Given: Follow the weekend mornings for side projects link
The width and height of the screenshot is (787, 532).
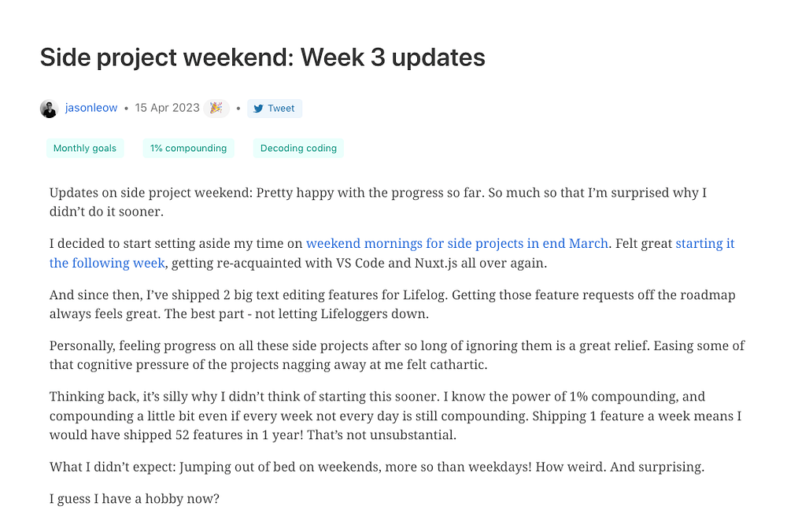Looking at the screenshot, I should pos(456,243).
